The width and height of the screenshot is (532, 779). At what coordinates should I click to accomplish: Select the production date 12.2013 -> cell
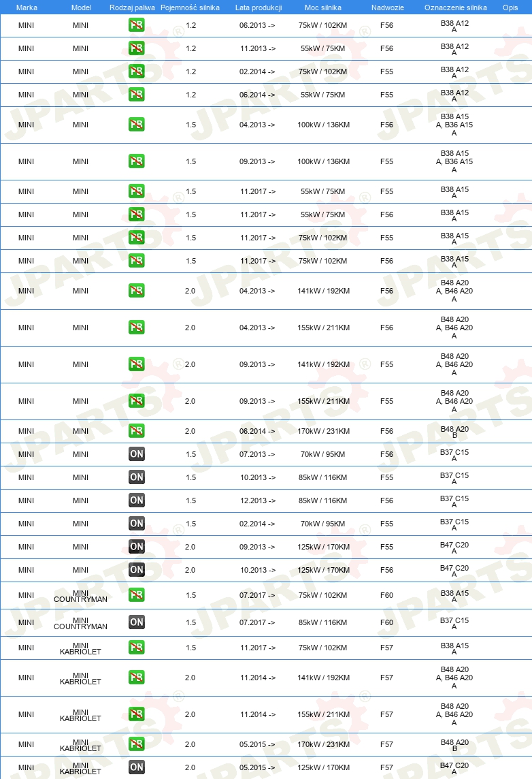[258, 500]
